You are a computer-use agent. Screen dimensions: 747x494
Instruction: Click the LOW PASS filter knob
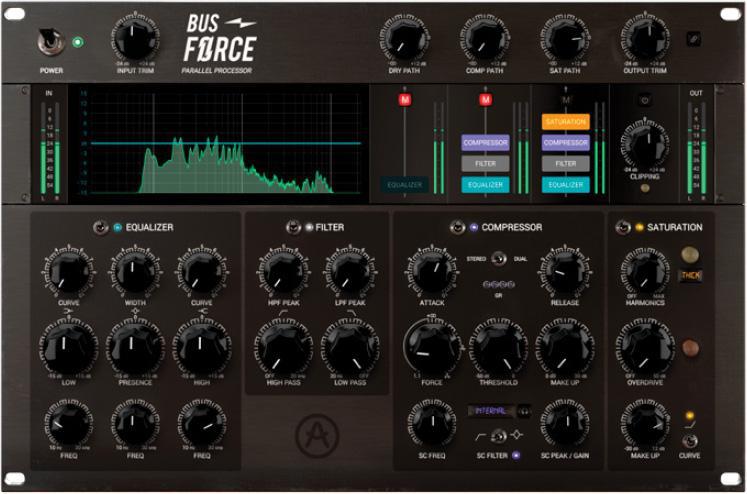(350, 348)
